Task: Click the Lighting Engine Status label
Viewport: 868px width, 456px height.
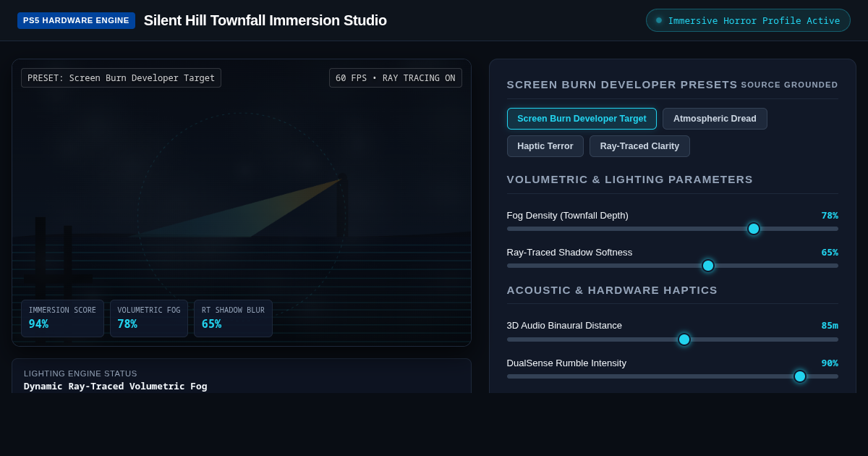Action: pyautogui.click(x=80, y=373)
